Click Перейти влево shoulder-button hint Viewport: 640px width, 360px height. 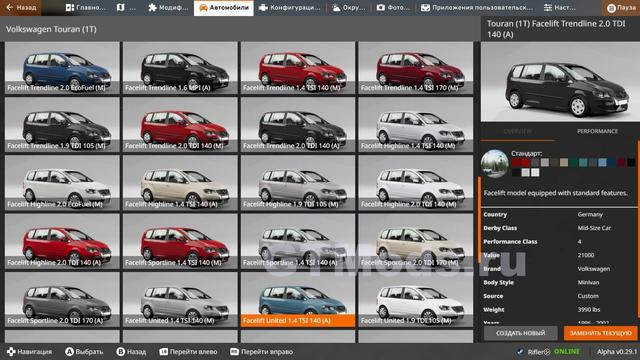188,351
